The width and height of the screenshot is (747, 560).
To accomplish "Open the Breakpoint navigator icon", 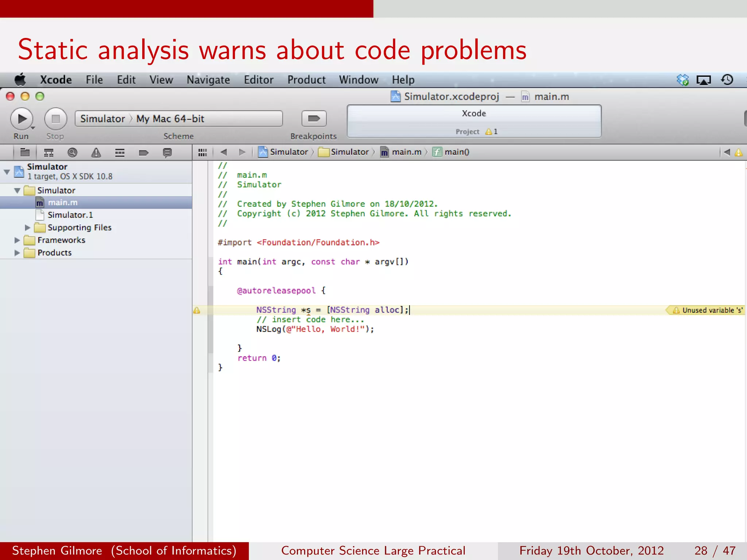I will click(144, 152).
